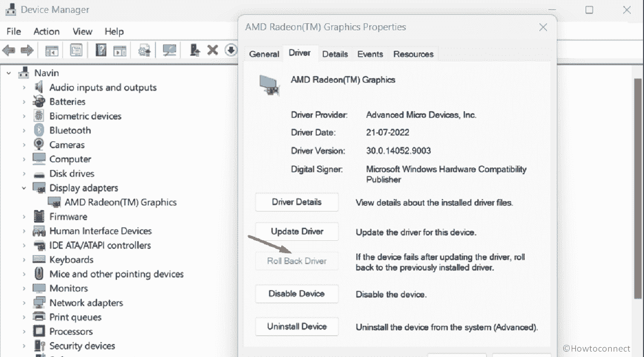The image size is (644, 357).
Task: Select the Driver tab
Action: 300,53
